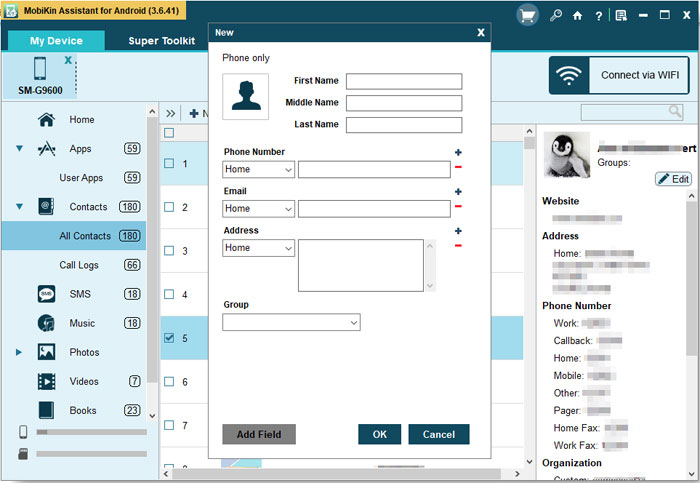Uncheck the checkbox for contact row 5
Viewport: 700px width, 483px height.
point(169,338)
